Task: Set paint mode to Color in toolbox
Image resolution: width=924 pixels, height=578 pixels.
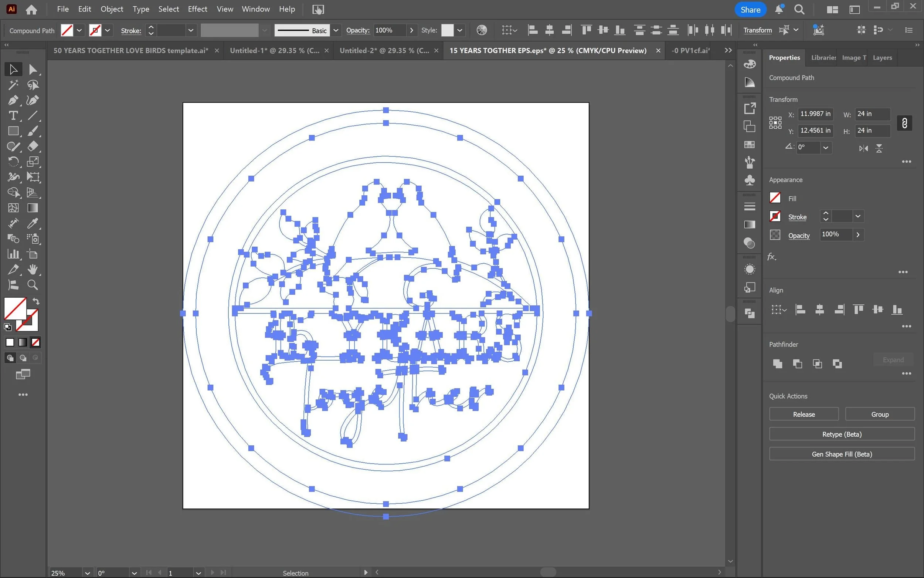Action: (10, 342)
